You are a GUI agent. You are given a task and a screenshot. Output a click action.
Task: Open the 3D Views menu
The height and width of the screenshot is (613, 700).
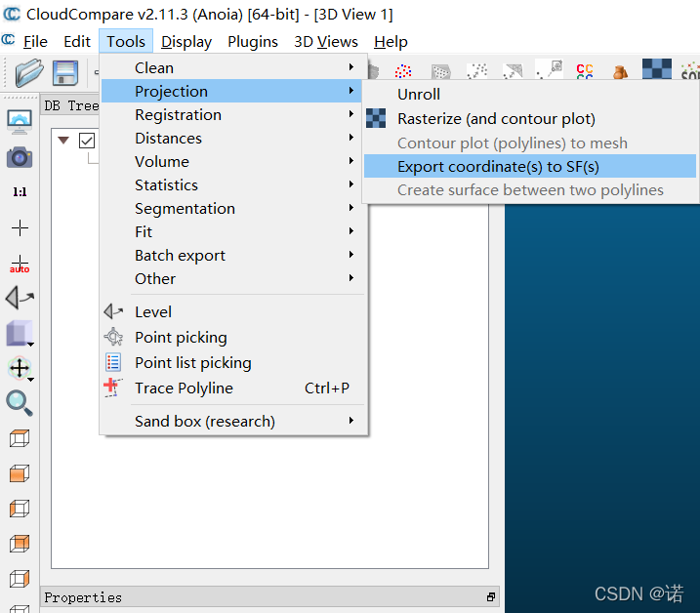click(326, 42)
